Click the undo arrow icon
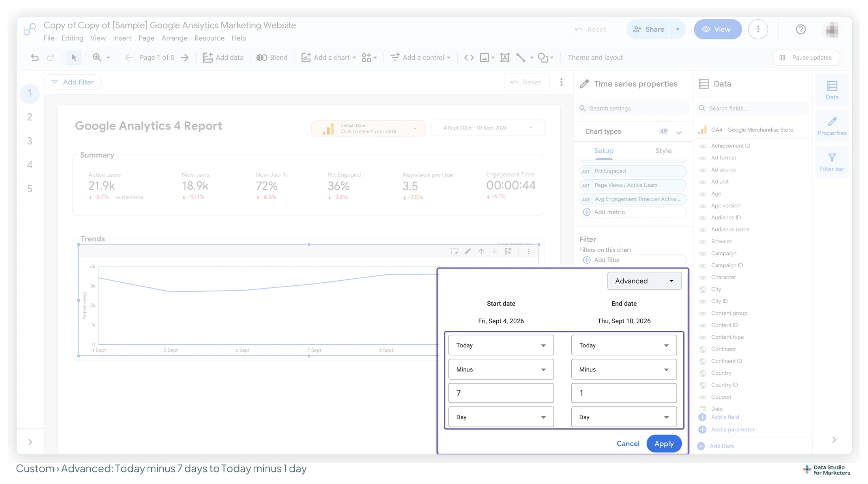This screenshot has width=868, height=484. tap(35, 58)
